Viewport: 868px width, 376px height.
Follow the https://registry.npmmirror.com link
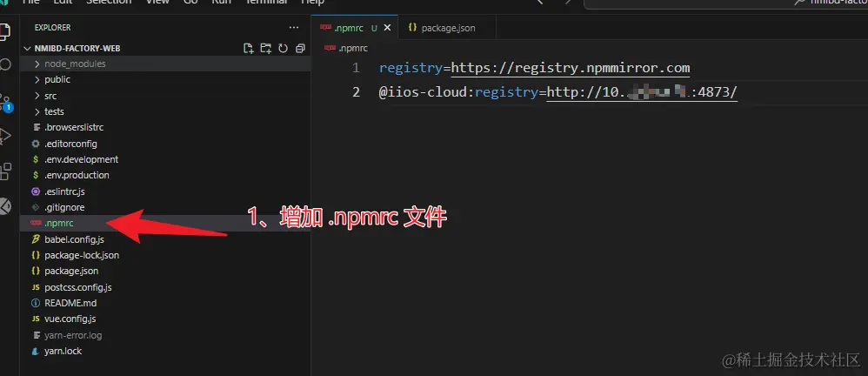pos(571,68)
